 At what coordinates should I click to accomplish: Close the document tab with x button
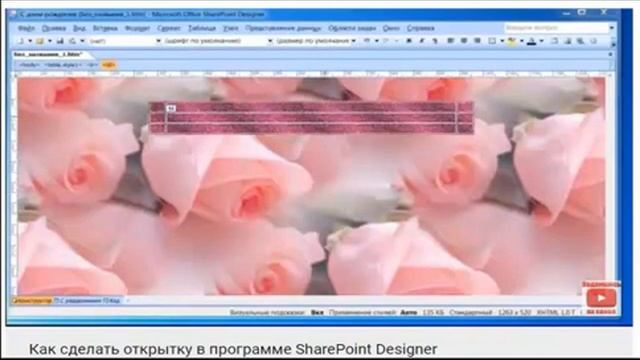click(x=610, y=54)
